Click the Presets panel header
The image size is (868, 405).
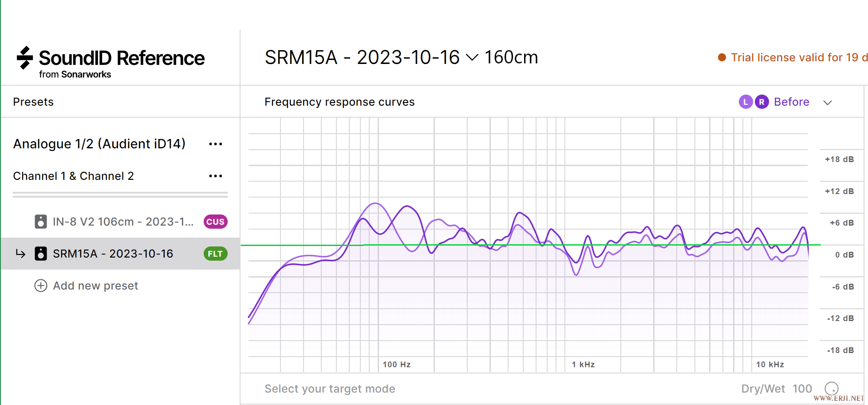click(x=33, y=102)
